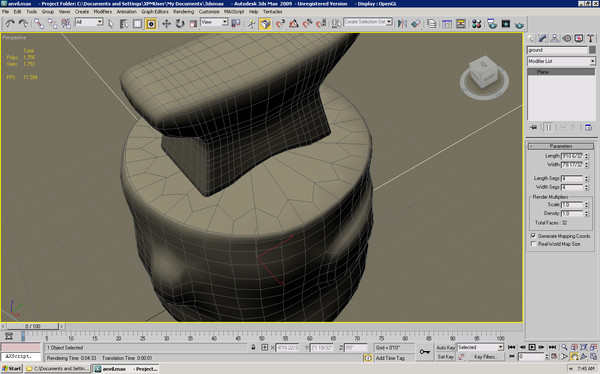Open the Render Setup teapot icon
The height and width of the screenshot is (374, 600).
click(492, 24)
